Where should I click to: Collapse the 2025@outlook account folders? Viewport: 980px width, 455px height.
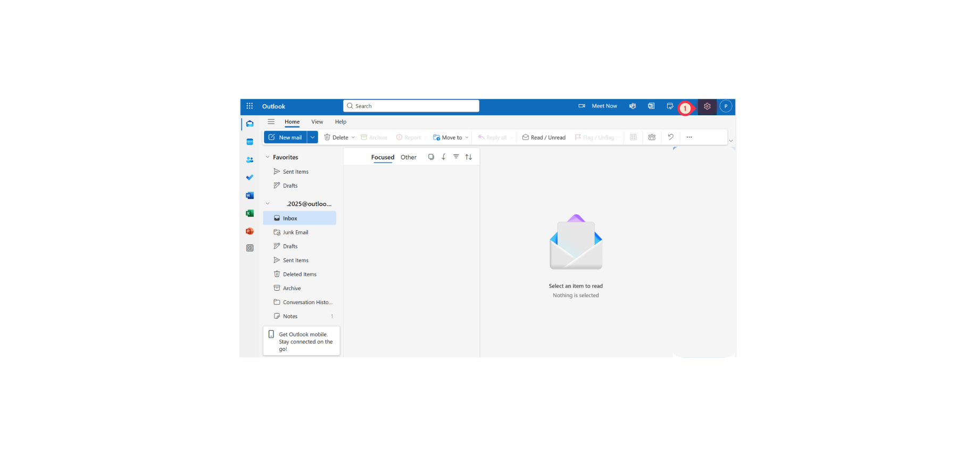(268, 204)
